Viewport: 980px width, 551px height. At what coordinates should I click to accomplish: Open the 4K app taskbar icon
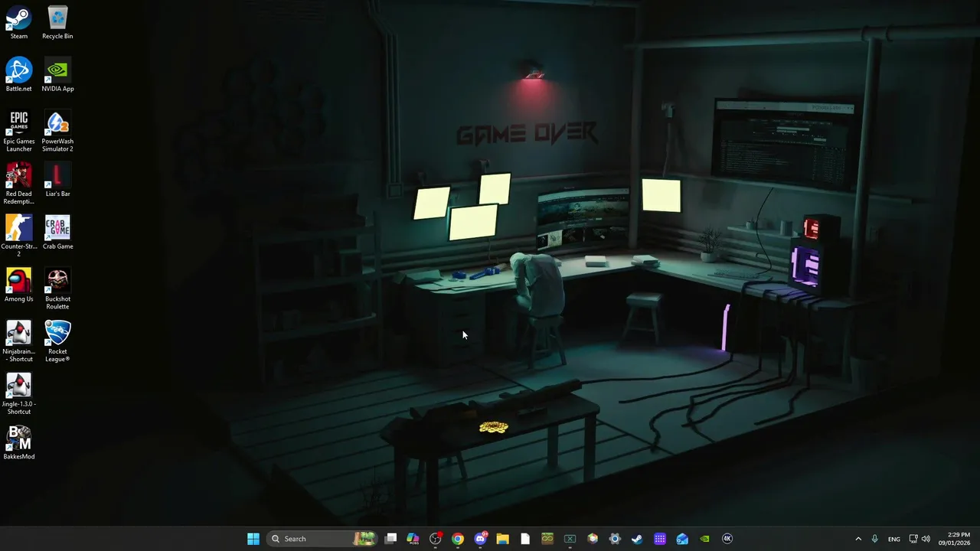[x=727, y=539]
